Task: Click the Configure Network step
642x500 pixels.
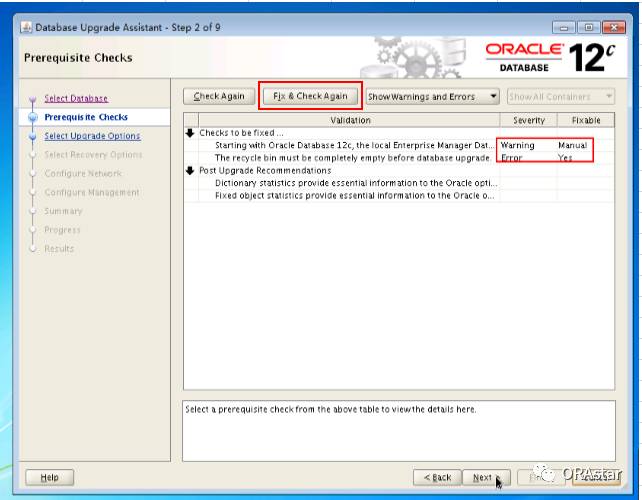Action: point(83,173)
